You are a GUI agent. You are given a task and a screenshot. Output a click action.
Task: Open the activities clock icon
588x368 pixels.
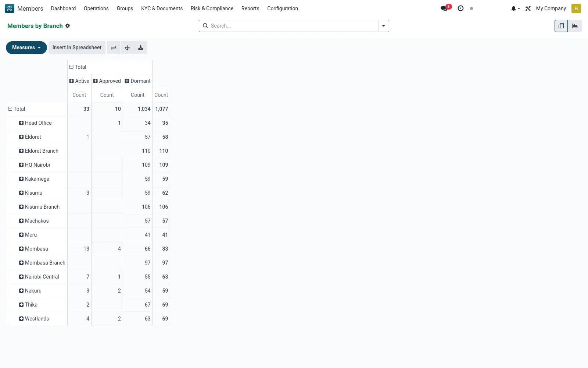(460, 8)
